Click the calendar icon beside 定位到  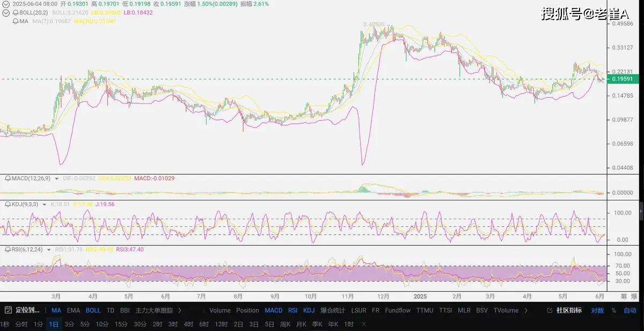tap(9, 310)
